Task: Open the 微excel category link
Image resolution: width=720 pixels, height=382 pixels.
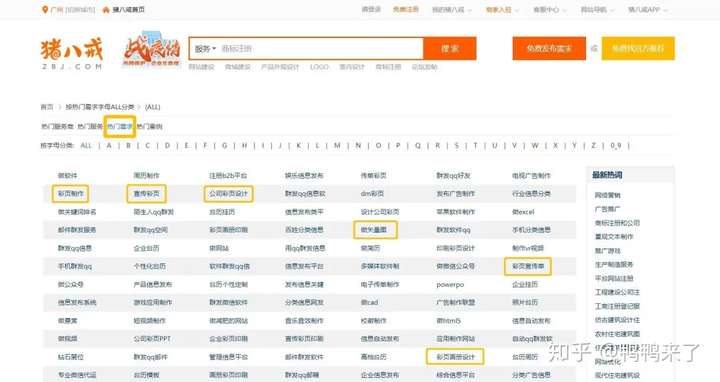Action: 523,212
